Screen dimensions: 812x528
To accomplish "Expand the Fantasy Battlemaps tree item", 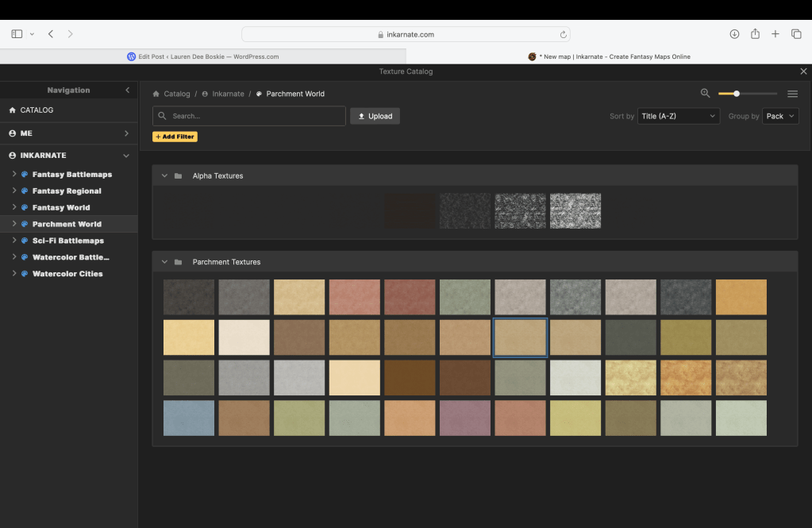I will tap(14, 174).
